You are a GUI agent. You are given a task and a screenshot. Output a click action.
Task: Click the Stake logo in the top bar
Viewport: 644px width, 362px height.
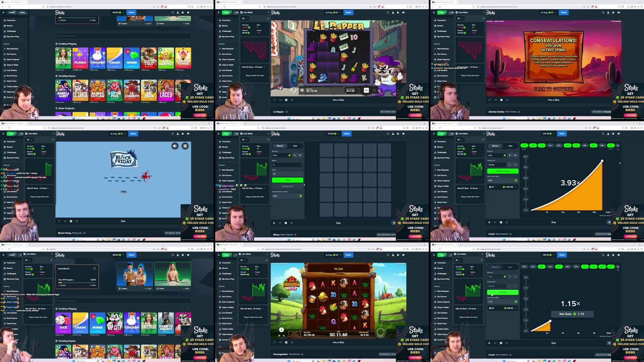pos(60,12)
